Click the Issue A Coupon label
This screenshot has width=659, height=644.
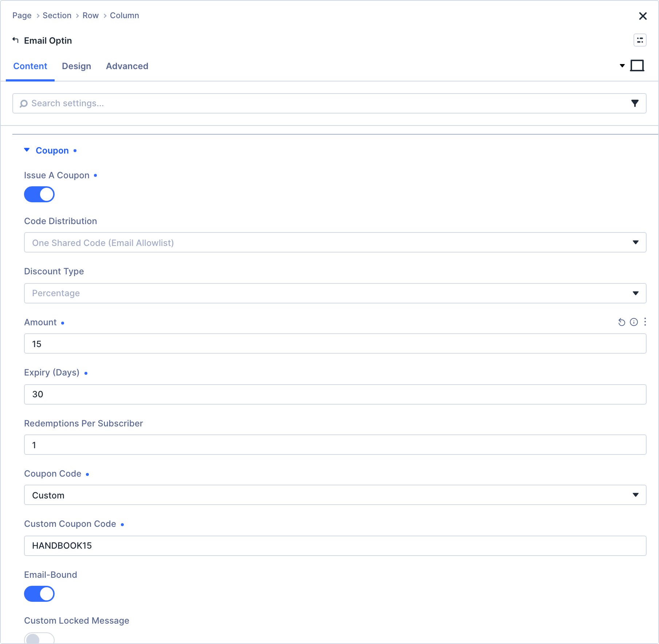pos(57,175)
